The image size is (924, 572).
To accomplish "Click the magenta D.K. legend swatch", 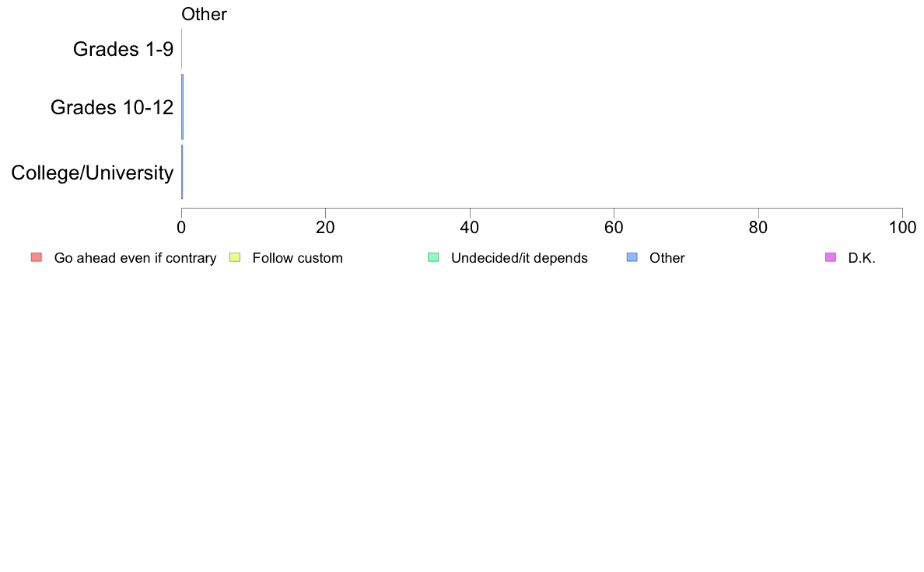I will (x=831, y=257).
